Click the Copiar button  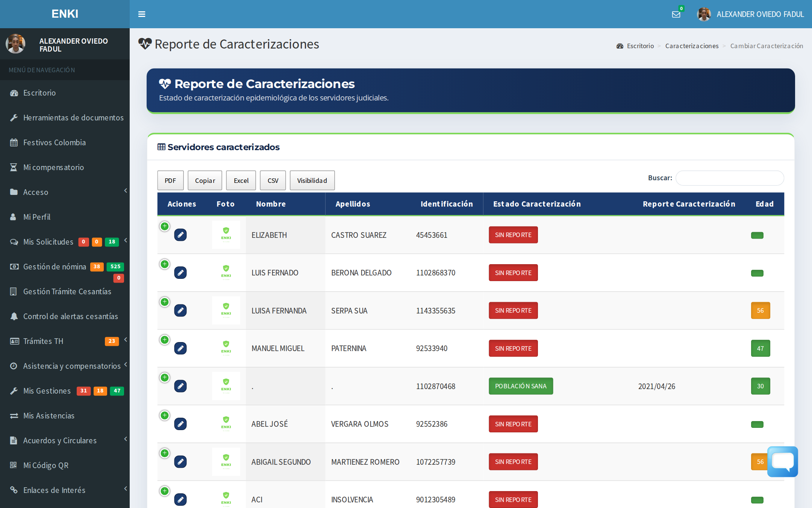(x=205, y=181)
